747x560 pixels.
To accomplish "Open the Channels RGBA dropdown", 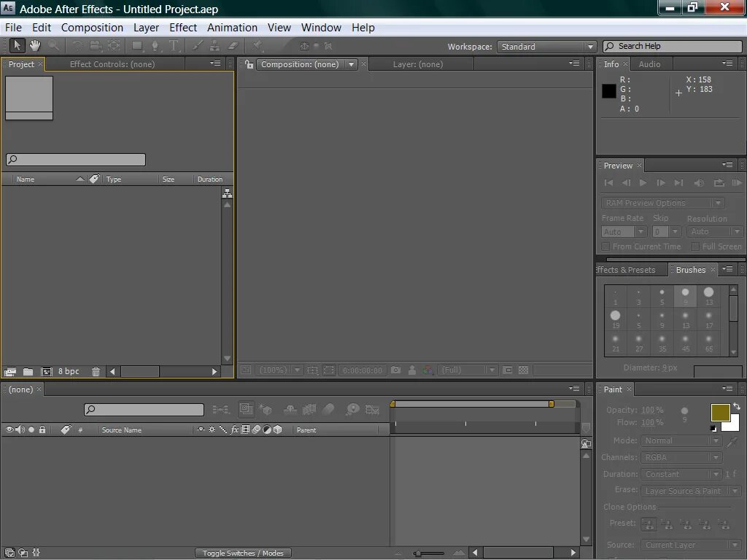I will [682, 458].
